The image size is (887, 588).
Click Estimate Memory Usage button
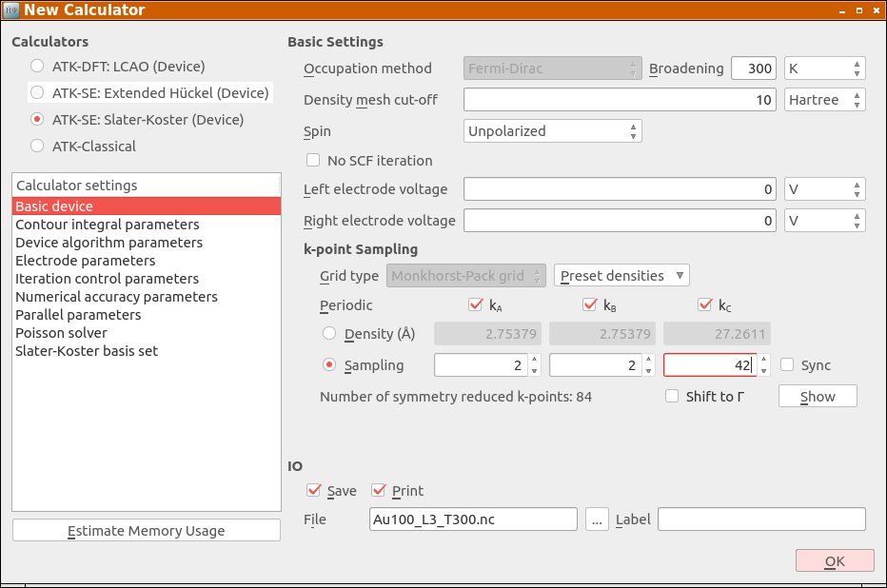point(147,530)
